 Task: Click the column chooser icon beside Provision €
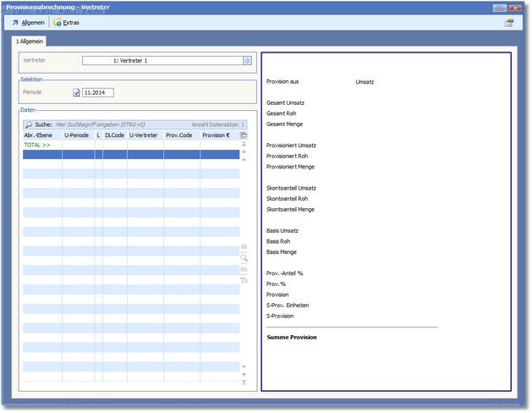pos(244,135)
